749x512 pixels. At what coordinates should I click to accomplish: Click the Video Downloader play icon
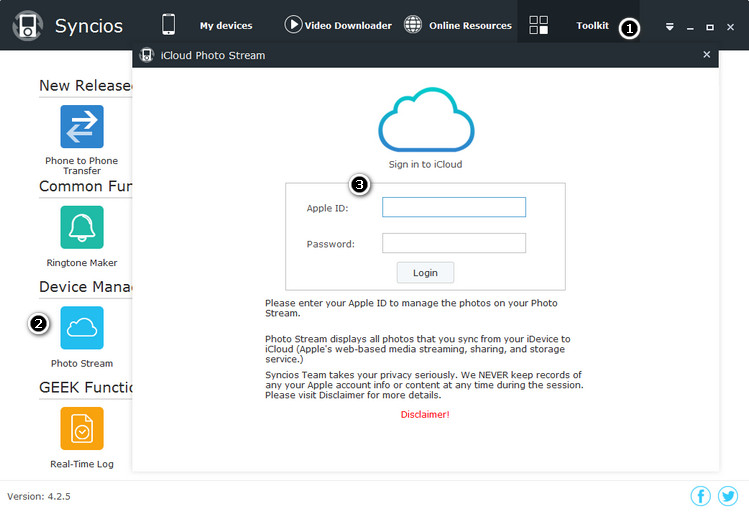point(293,24)
